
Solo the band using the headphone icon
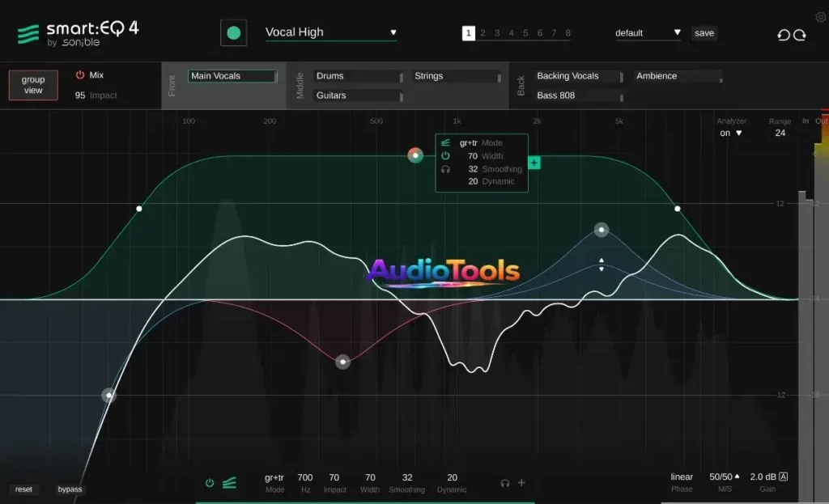[504, 482]
